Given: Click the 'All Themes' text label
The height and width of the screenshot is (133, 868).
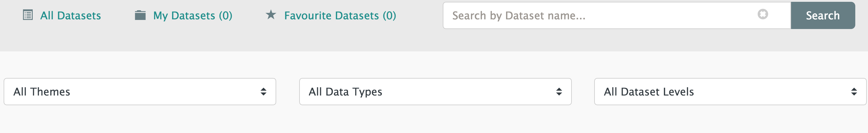Looking at the screenshot, I should [42, 92].
